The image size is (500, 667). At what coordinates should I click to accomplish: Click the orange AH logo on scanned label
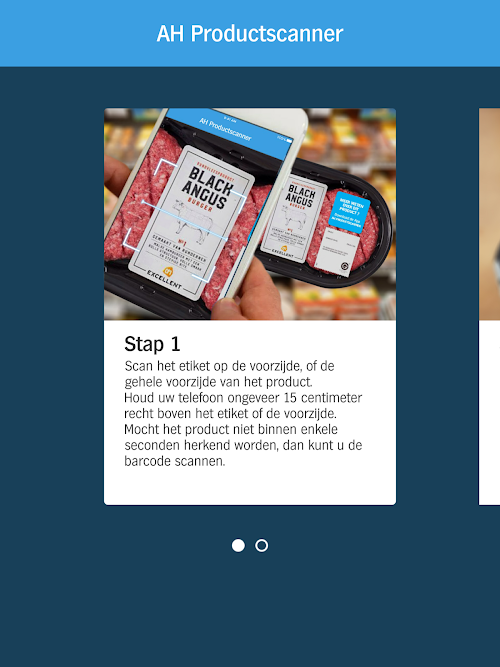[169, 271]
